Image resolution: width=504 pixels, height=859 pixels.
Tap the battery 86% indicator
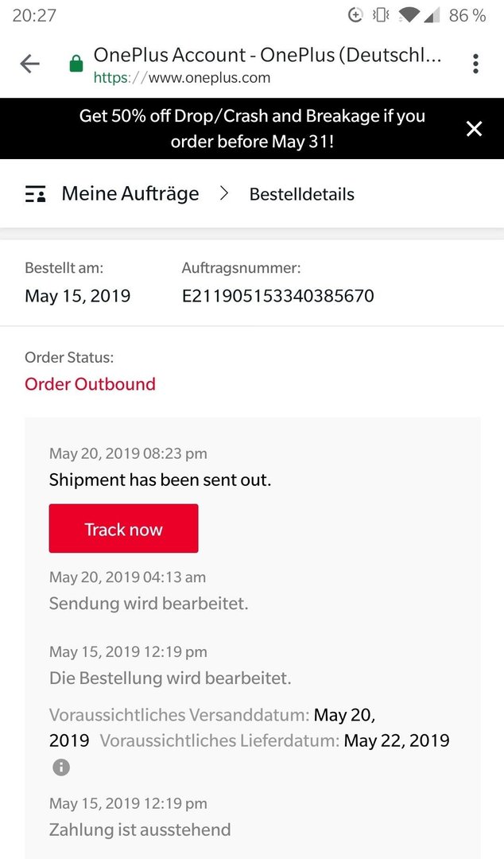click(x=467, y=15)
